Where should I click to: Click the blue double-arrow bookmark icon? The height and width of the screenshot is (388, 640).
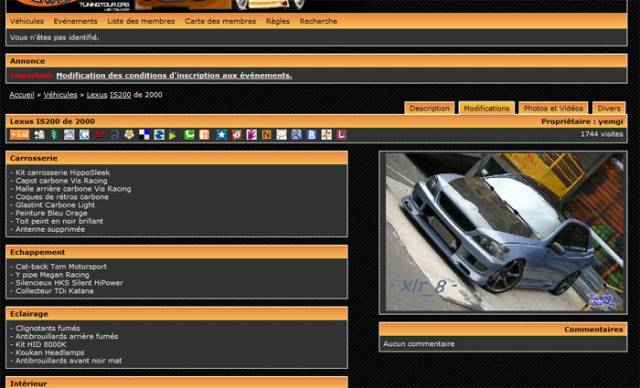pyautogui.click(x=159, y=135)
